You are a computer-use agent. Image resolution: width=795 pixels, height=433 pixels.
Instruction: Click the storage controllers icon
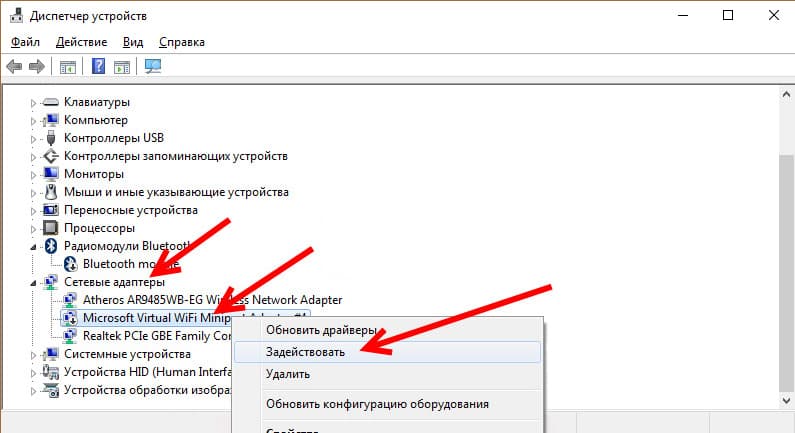pyautogui.click(x=51, y=156)
